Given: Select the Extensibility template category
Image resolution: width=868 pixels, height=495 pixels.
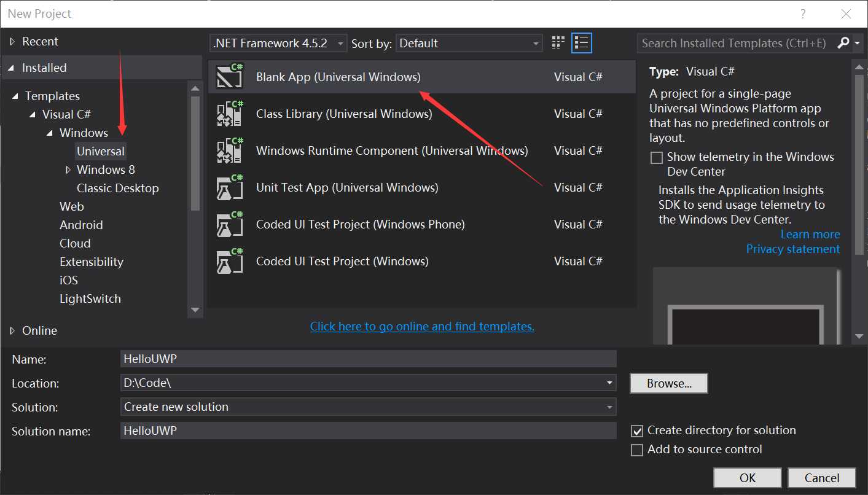Looking at the screenshot, I should coord(92,262).
